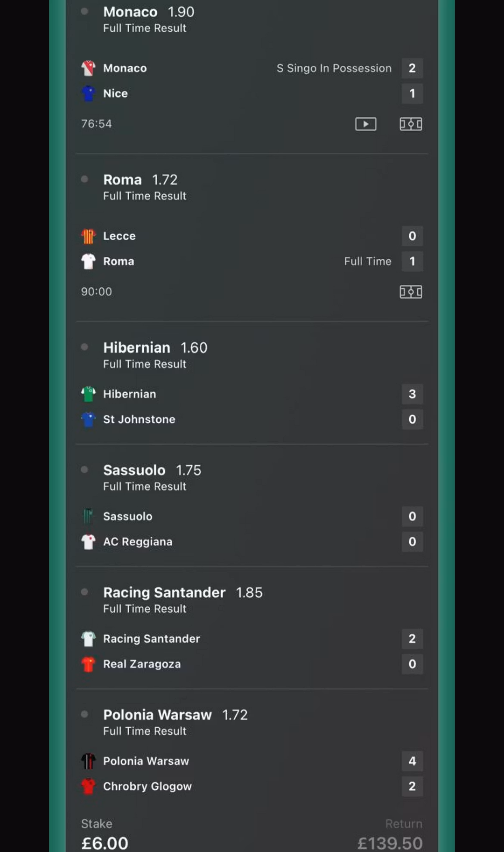
Task: Select the Sassuolo team row
Action: pos(127,517)
